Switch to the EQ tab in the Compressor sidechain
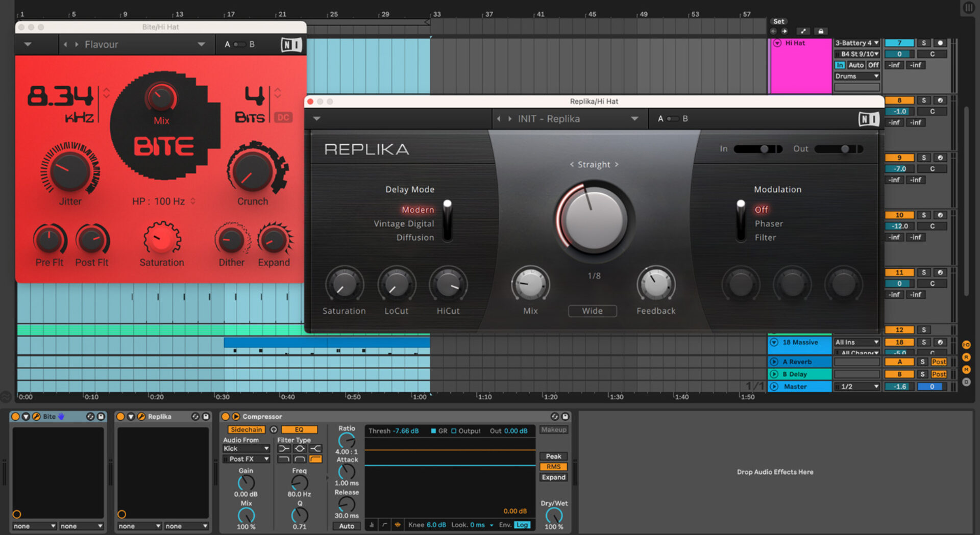 coord(299,429)
